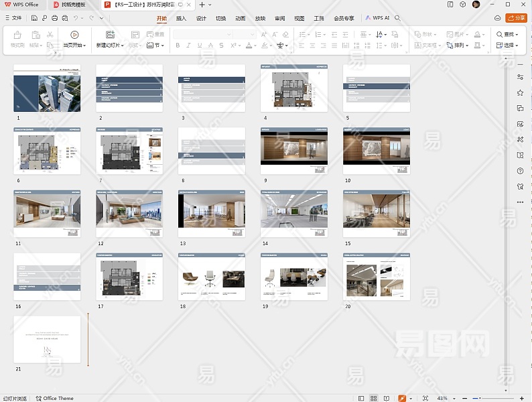Open the help icon in right sidebar

520,171
